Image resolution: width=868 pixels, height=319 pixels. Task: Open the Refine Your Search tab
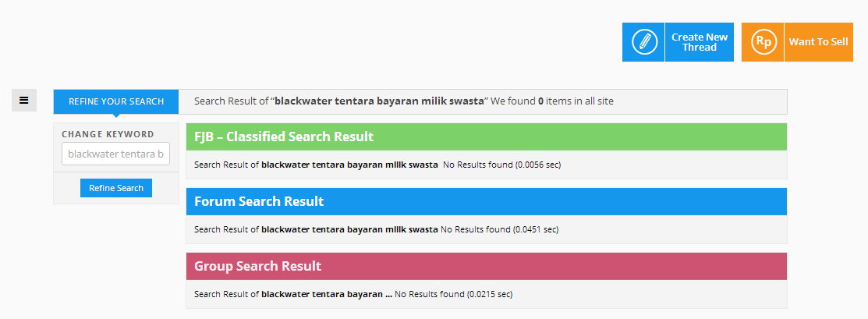[116, 101]
